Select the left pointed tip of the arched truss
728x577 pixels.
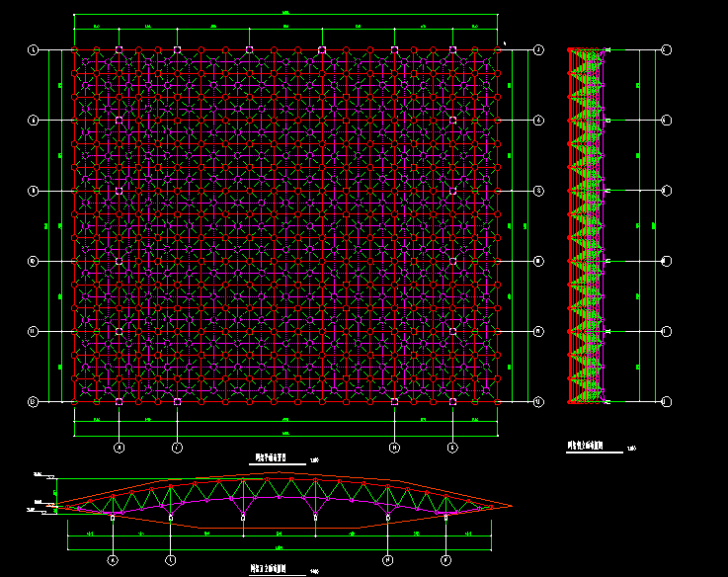click(x=57, y=508)
